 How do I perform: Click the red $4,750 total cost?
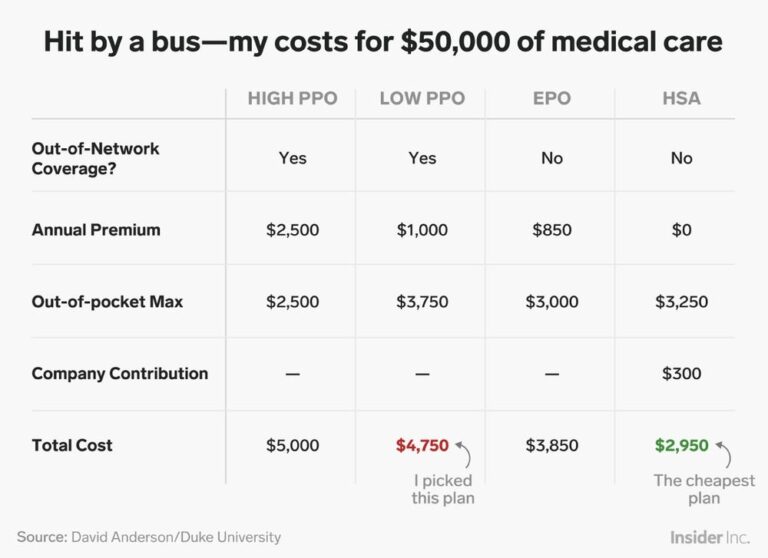422,445
